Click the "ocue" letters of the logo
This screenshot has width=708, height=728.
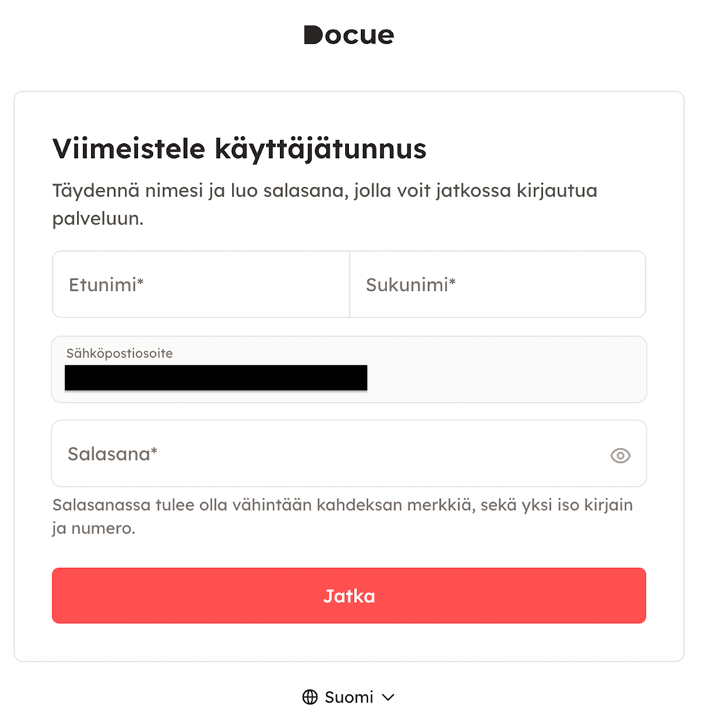[360, 36]
